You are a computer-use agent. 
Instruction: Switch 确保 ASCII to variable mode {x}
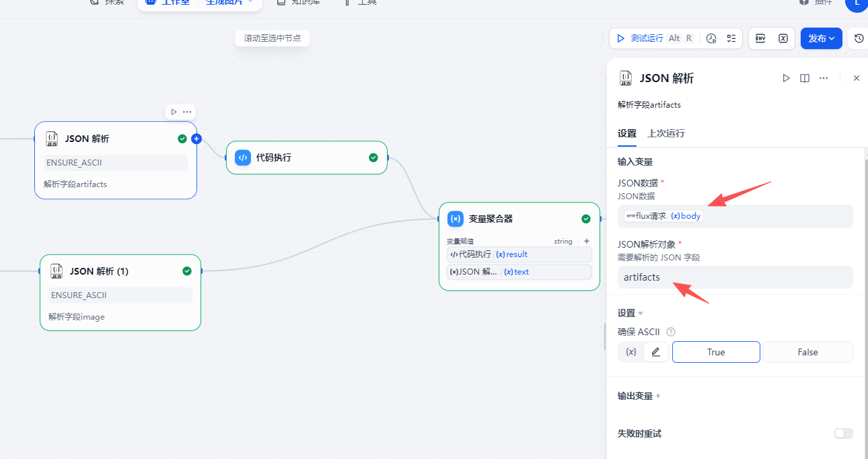[631, 352]
